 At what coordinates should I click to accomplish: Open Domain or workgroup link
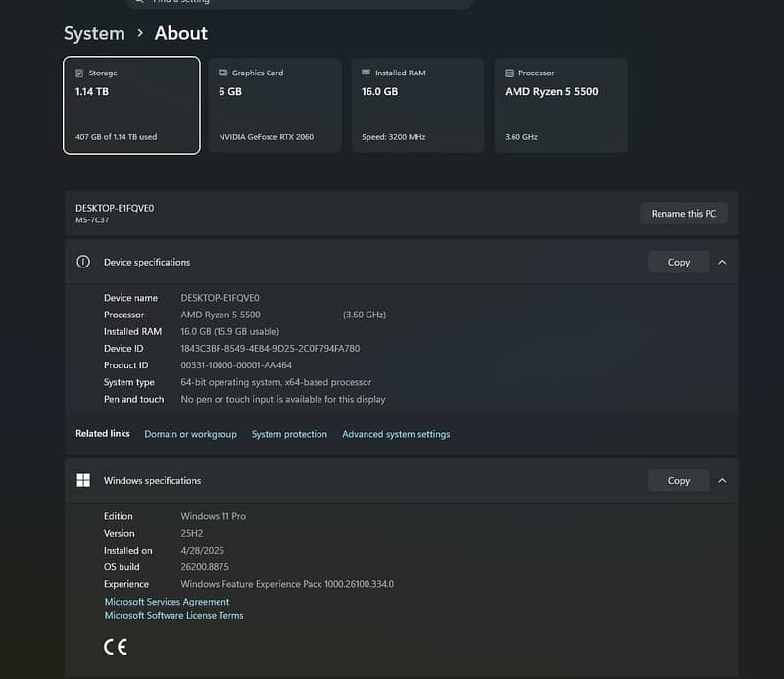pos(190,434)
